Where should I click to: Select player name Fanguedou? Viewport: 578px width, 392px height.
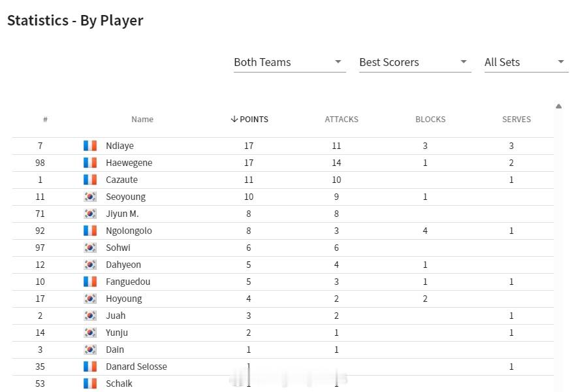click(x=128, y=282)
